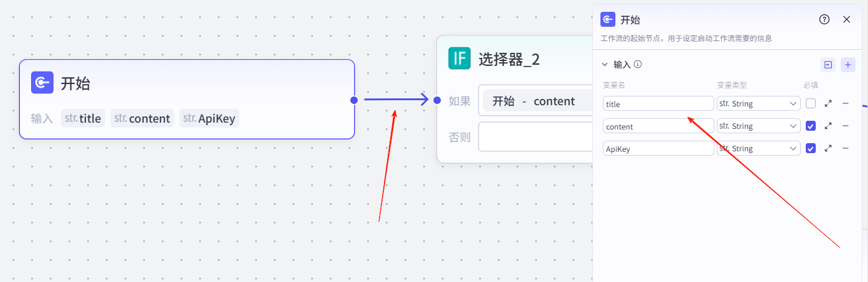Delete the title variable row
The height and width of the screenshot is (282, 868).
pyautogui.click(x=845, y=103)
